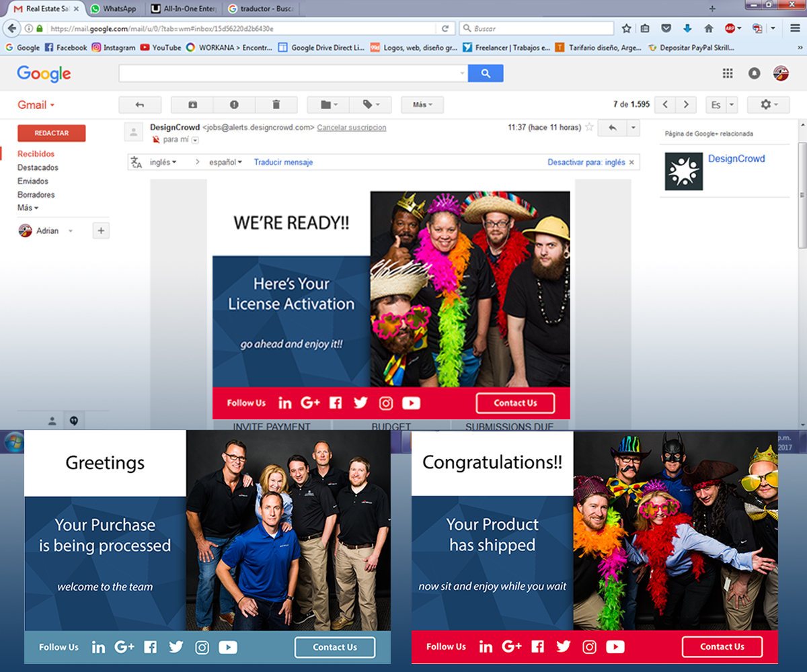Open Move to folder dropdown
The height and width of the screenshot is (672, 807).
coord(328,105)
